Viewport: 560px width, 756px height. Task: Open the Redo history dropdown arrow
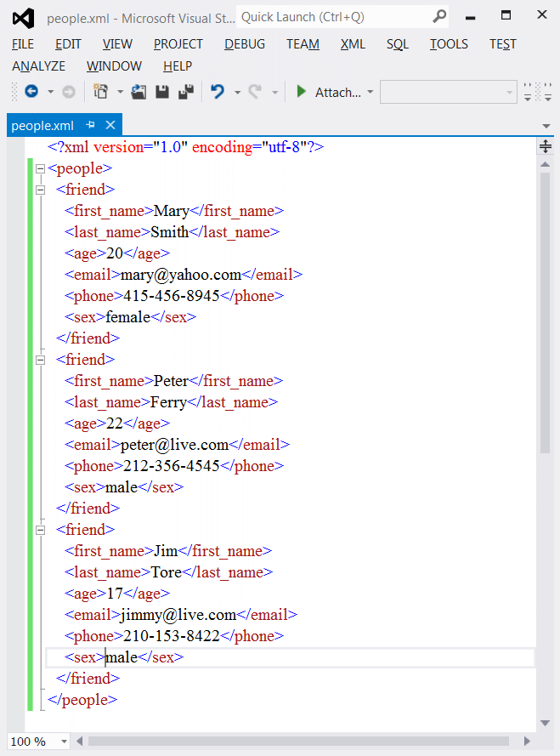click(x=274, y=92)
